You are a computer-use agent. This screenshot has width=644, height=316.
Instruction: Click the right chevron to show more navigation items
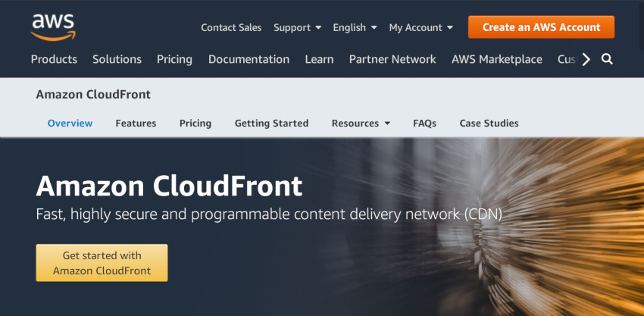point(586,60)
